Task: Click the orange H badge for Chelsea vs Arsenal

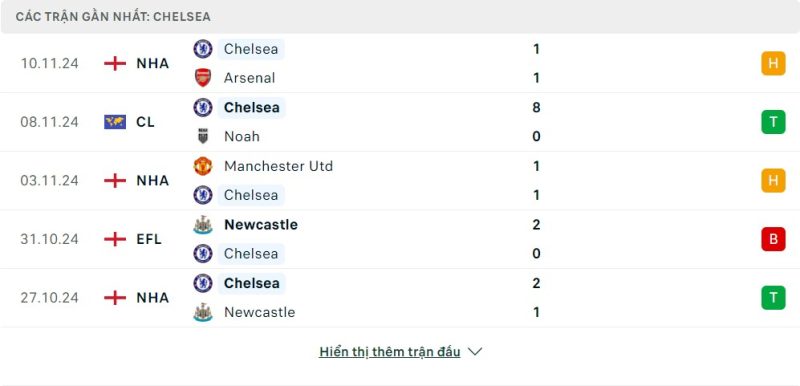Action: 773,63
